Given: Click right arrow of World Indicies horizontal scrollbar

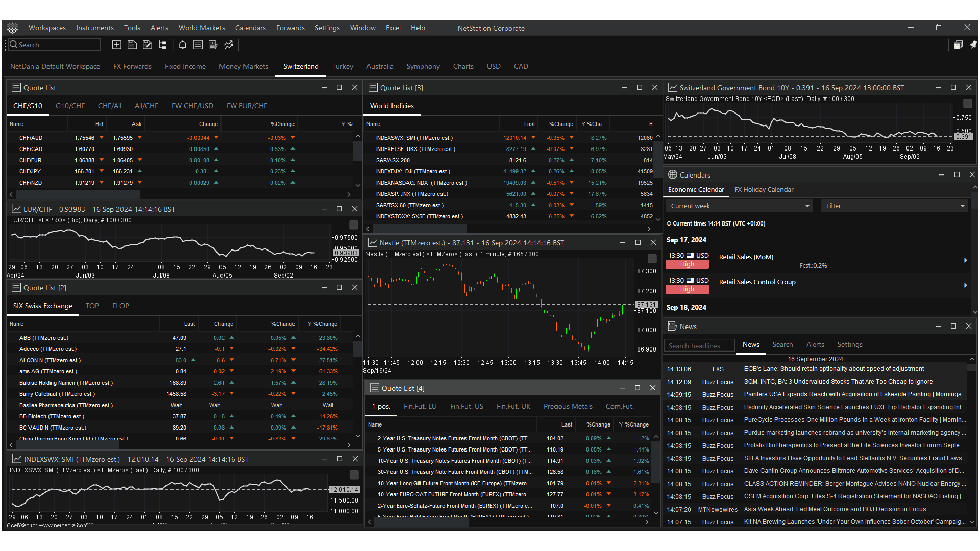Looking at the screenshot, I should click(649, 229).
